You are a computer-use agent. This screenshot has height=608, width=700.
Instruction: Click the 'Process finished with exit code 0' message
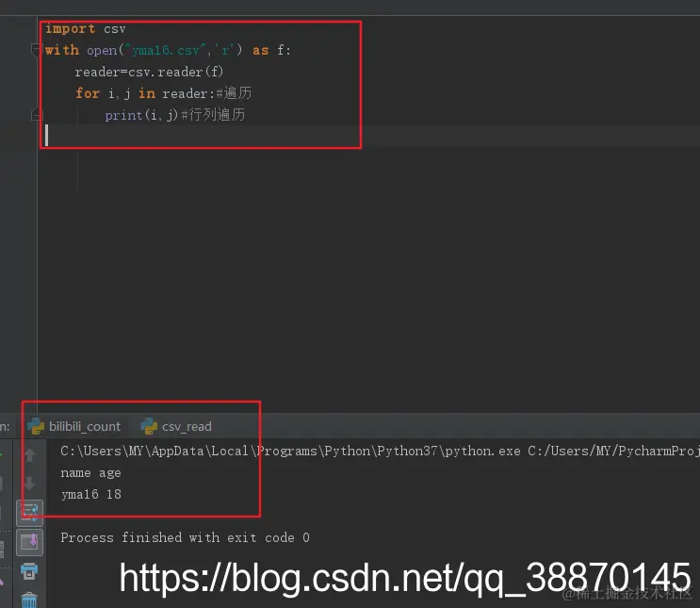(x=185, y=537)
